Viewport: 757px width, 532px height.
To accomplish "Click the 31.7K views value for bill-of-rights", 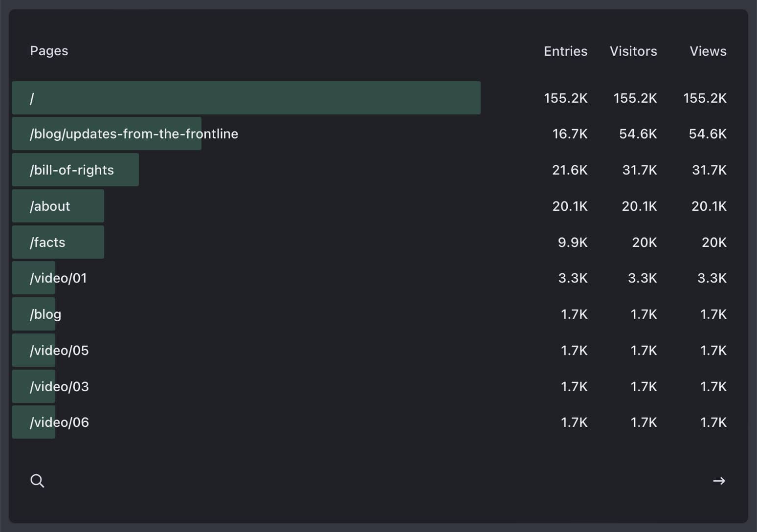I will point(709,170).
